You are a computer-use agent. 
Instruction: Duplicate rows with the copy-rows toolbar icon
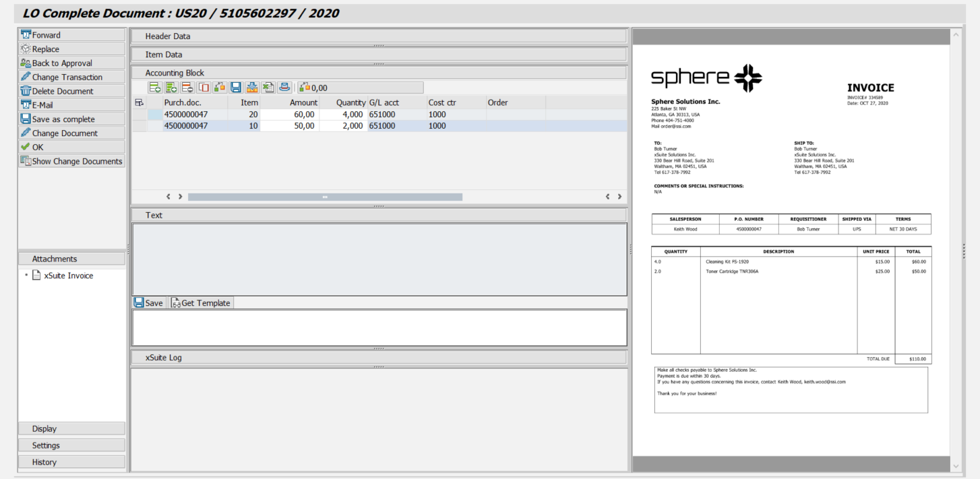(171, 87)
